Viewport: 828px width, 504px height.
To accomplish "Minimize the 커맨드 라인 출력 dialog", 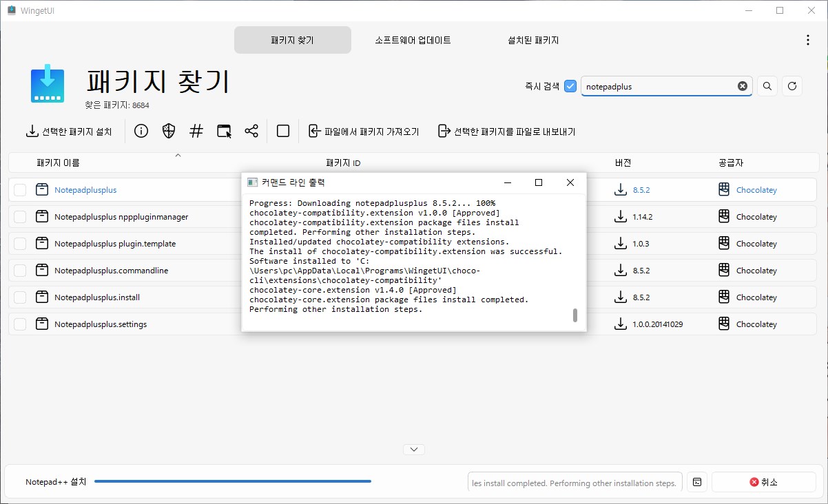I will click(508, 182).
